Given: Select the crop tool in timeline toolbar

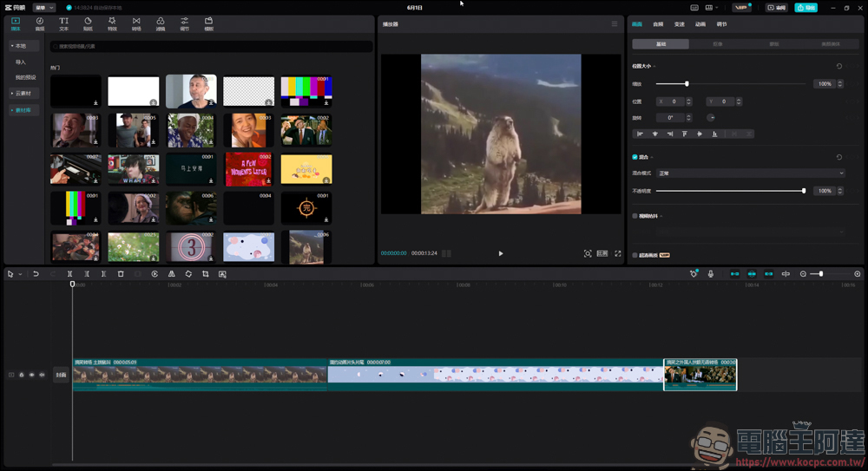Looking at the screenshot, I should click(x=206, y=274).
